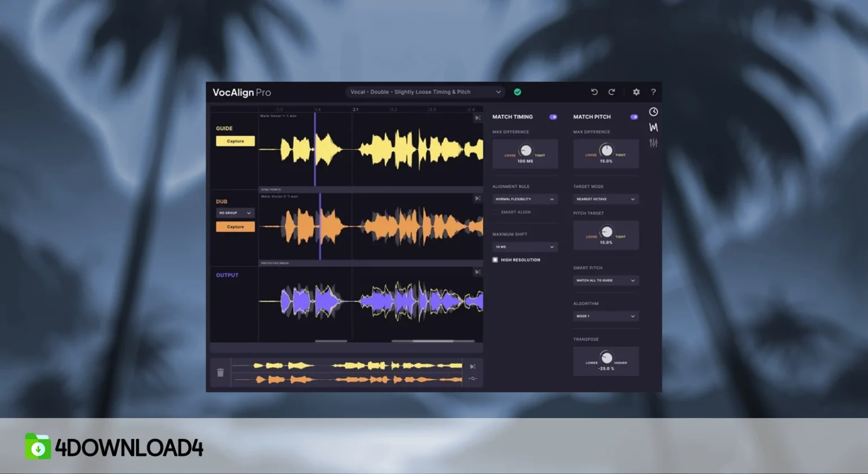Click play icon on Output track
The height and width of the screenshot is (474, 868).
pos(478,272)
